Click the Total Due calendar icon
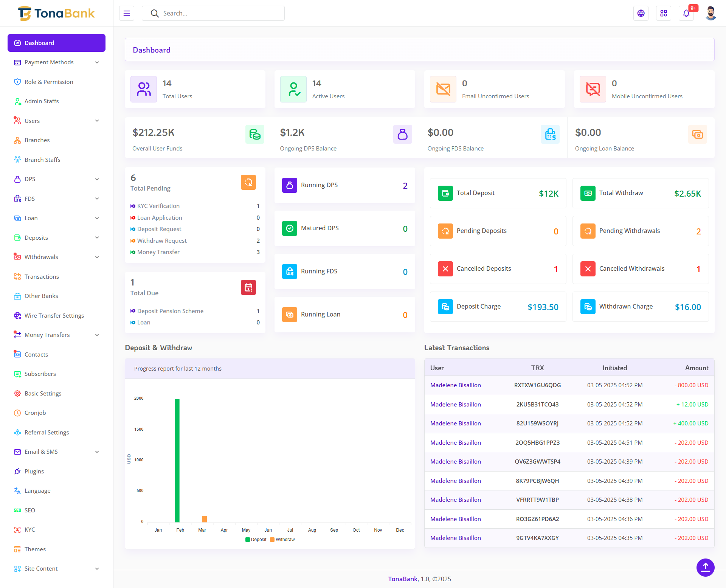This screenshot has height=588, width=726. coord(248,287)
